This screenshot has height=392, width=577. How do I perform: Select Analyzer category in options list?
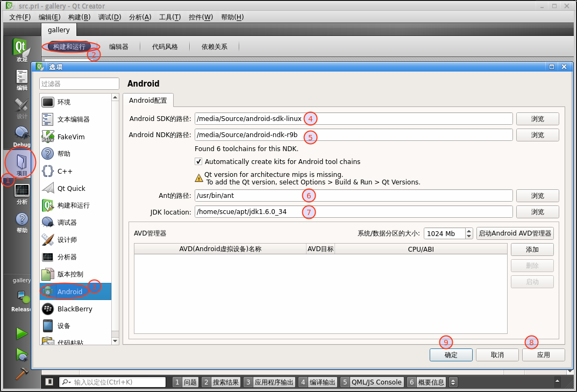coord(75,257)
